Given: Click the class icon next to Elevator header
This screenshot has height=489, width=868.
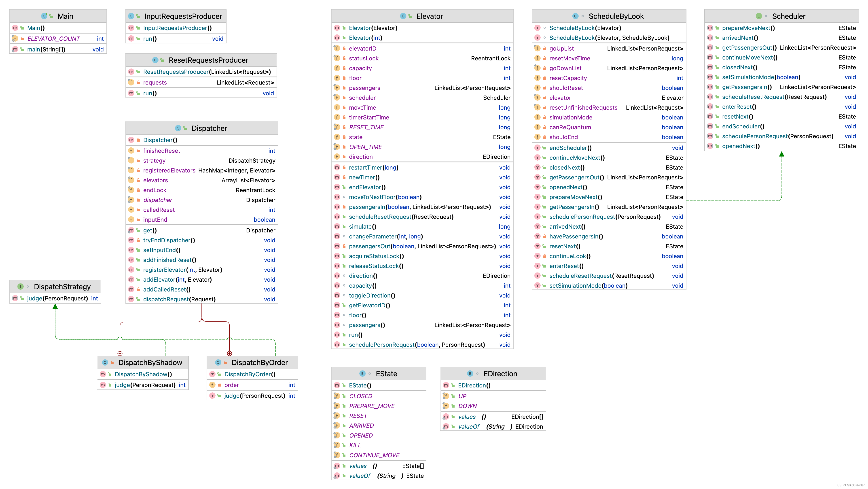Looking at the screenshot, I should 403,16.
